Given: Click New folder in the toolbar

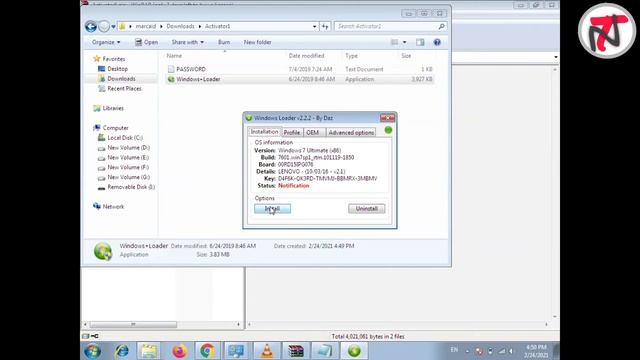Looking at the screenshot, I should [x=258, y=42].
